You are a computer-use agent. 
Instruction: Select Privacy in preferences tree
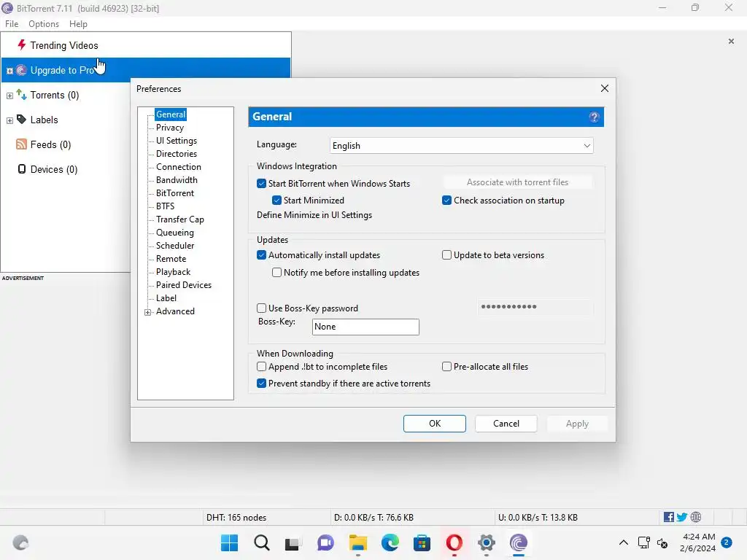pyautogui.click(x=170, y=127)
